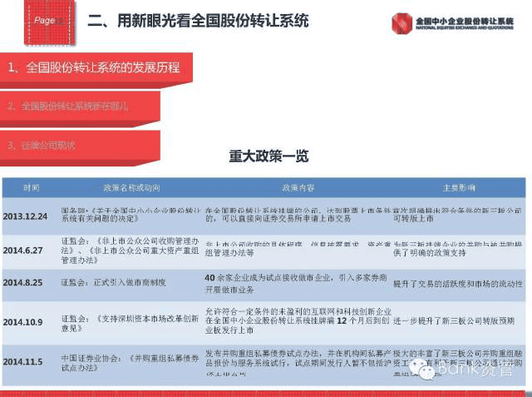Viewport: 532px width, 397px height.
Task: Click the 政策名称或动向 column header
Action: click(131, 188)
